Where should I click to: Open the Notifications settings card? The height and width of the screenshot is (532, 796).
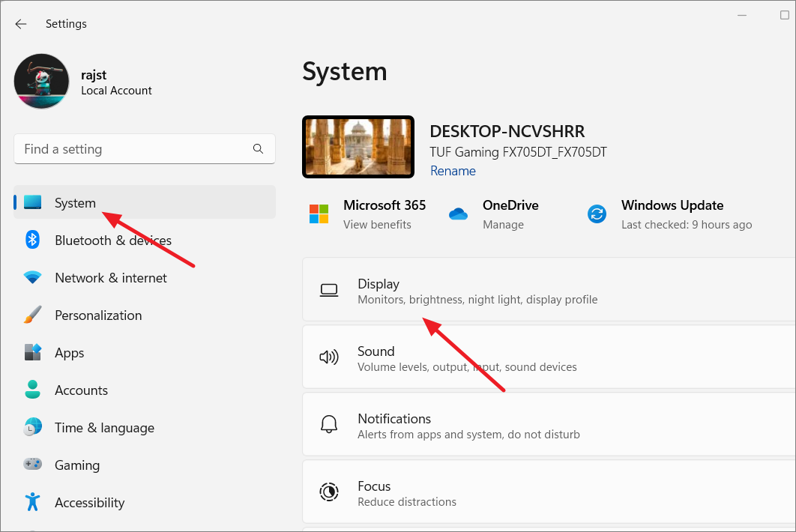549,425
